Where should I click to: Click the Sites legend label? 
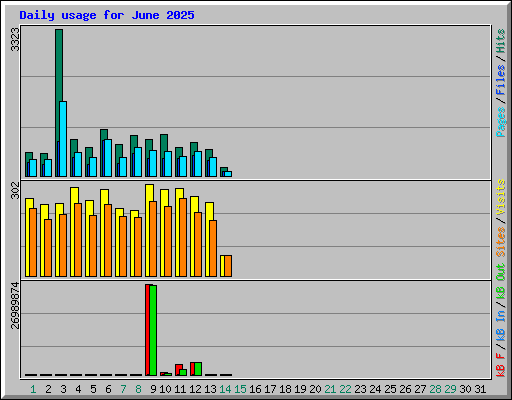[x=501, y=242]
